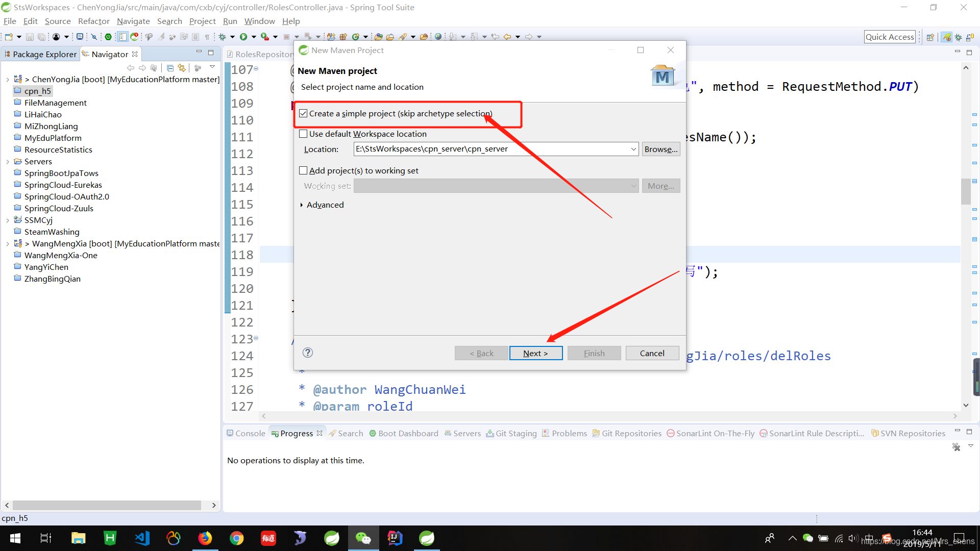Switch to the SVN Repositories tab

[908, 433]
